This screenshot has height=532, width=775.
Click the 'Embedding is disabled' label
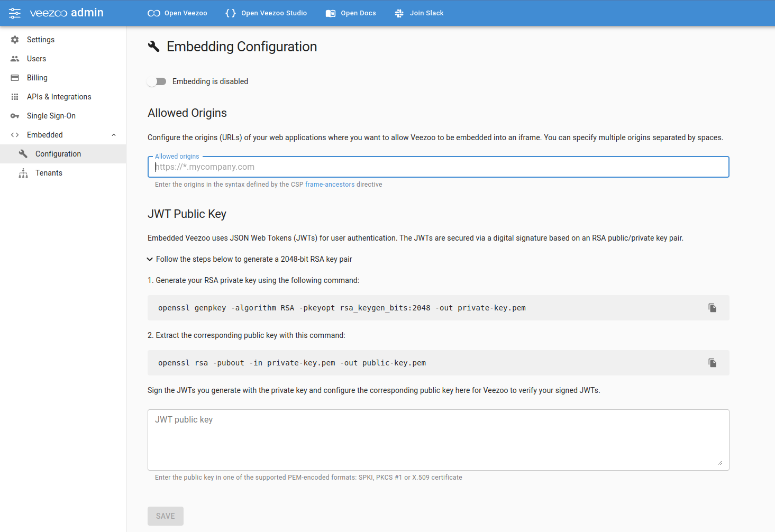pos(210,81)
